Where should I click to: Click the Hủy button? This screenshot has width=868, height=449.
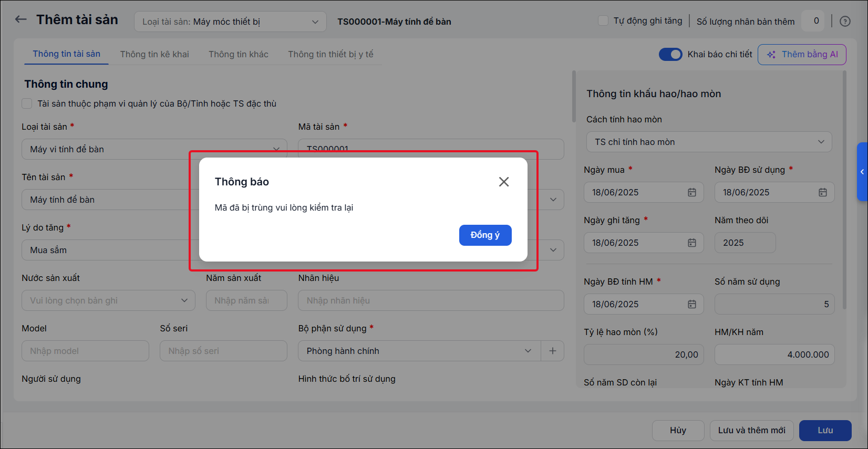click(x=678, y=430)
